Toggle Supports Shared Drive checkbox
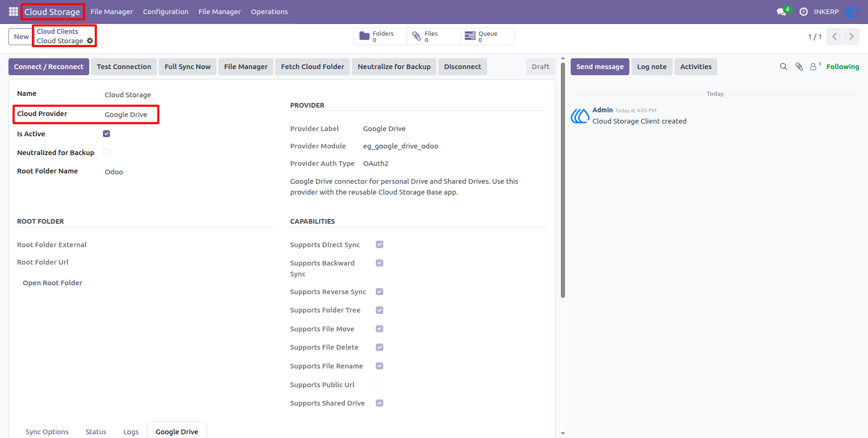Image resolution: width=868 pixels, height=438 pixels. click(380, 403)
